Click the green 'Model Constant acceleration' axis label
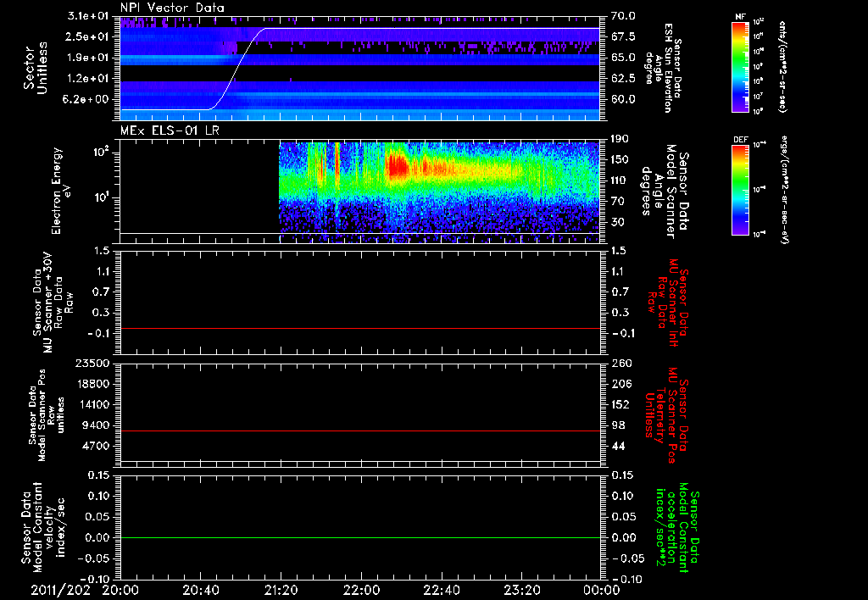The image size is (868, 600). pos(676,527)
